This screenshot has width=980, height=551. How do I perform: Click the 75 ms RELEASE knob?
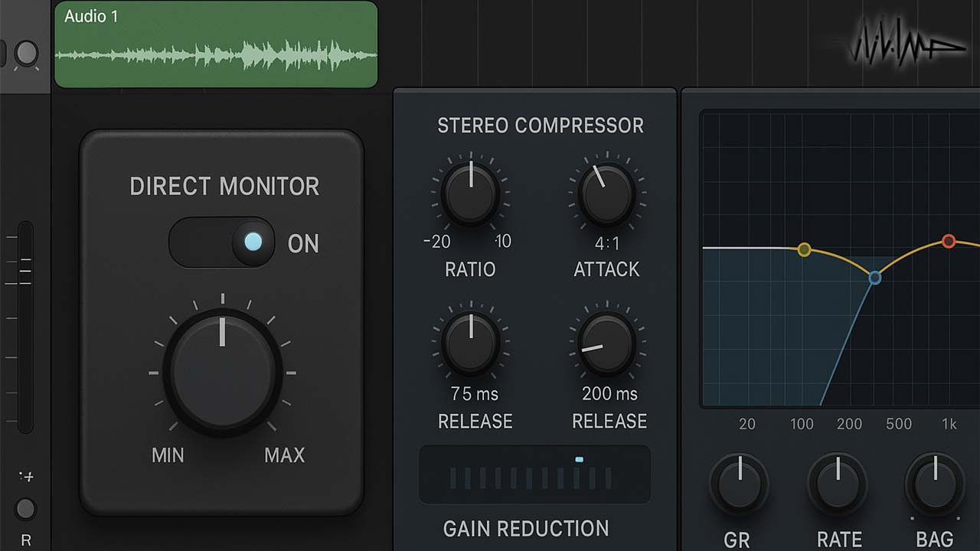[x=471, y=343]
